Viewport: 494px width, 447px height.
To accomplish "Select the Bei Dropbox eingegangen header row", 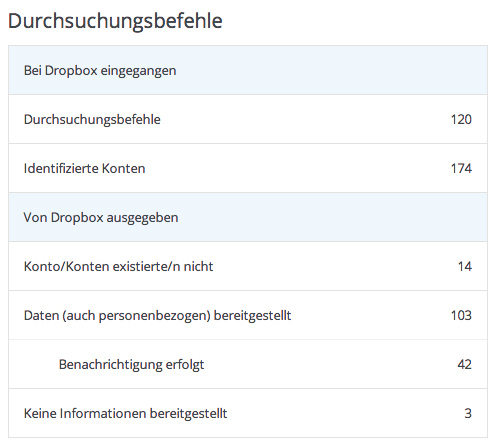I will click(x=248, y=70).
